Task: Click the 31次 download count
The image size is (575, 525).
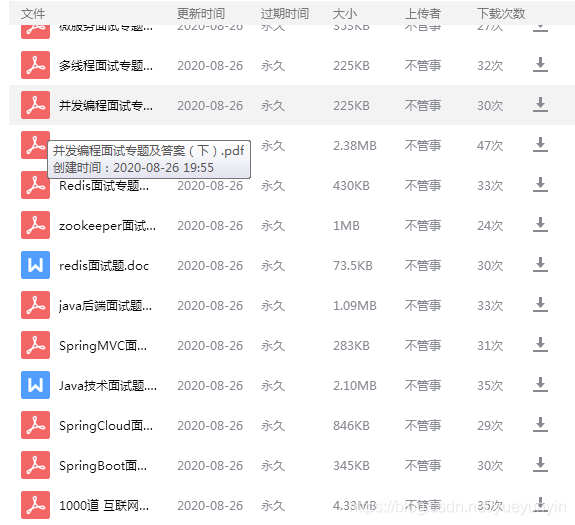Action: (x=490, y=345)
